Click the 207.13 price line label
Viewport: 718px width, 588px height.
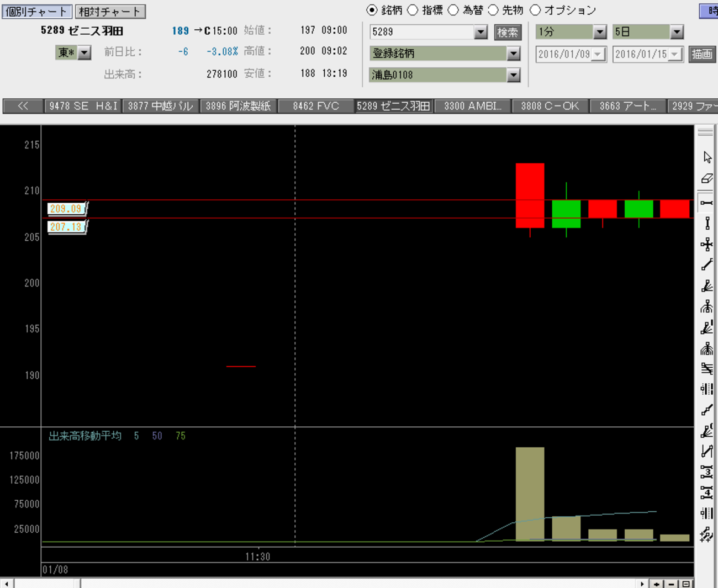(66, 226)
